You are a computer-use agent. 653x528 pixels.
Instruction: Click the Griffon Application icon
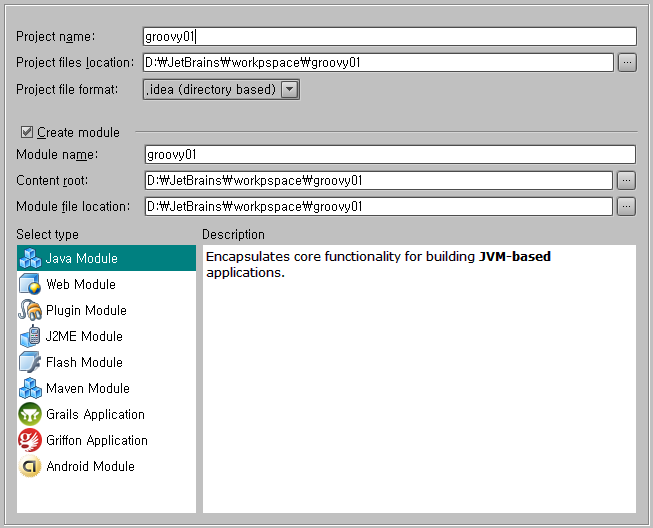point(30,440)
